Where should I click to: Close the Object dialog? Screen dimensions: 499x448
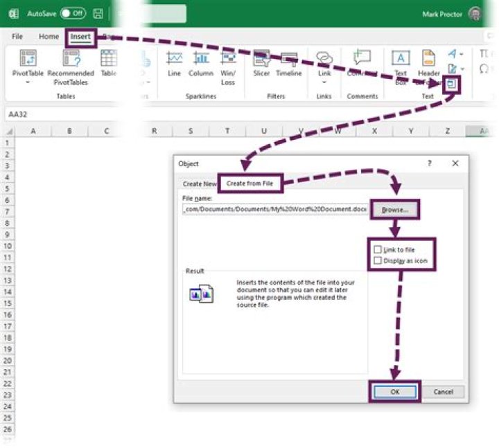tap(455, 163)
